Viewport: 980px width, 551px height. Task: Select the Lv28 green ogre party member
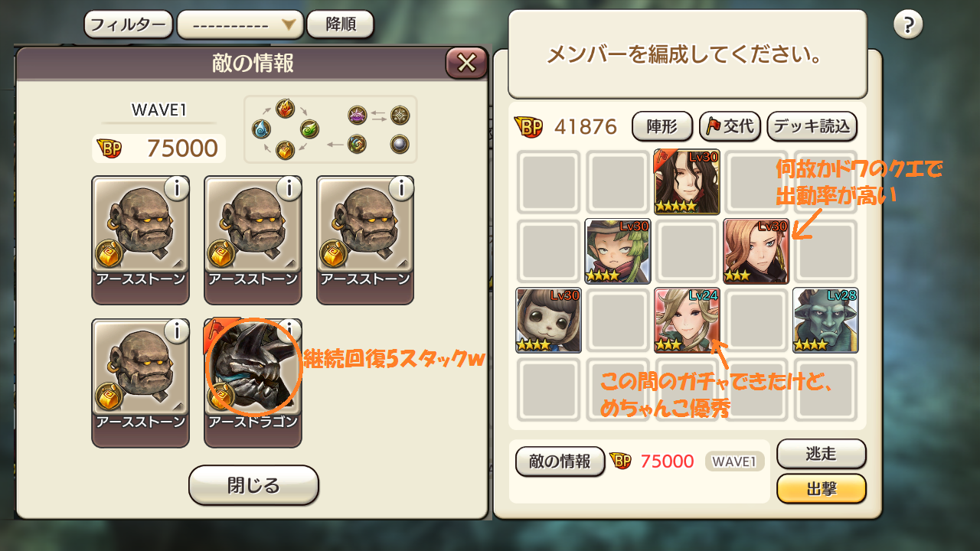click(825, 320)
